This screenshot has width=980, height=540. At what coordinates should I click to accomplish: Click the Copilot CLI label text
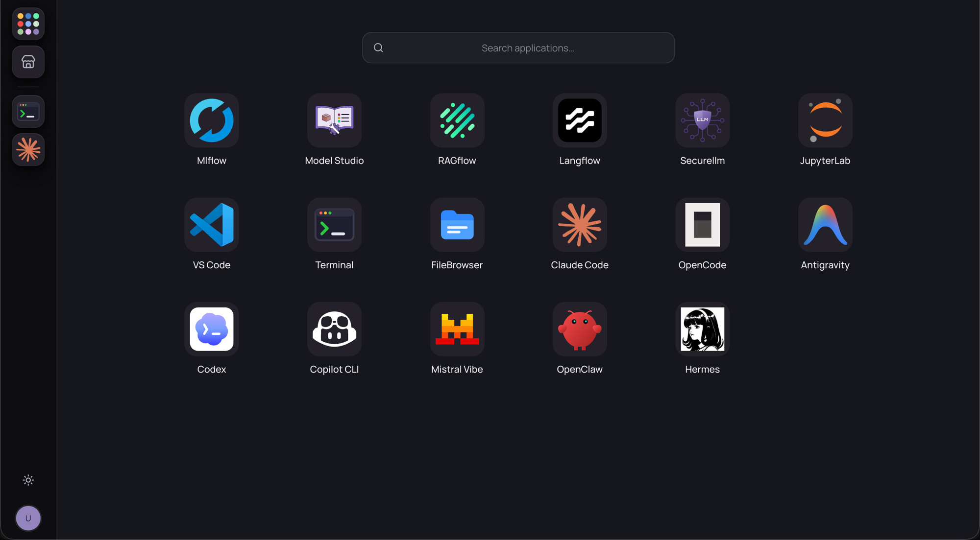(334, 369)
